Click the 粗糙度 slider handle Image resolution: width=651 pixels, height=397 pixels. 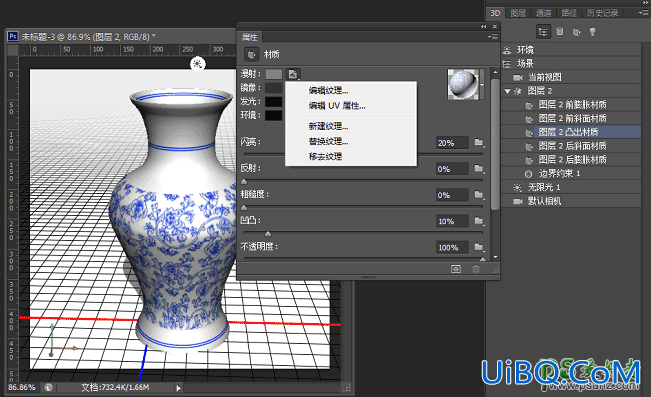click(x=244, y=208)
